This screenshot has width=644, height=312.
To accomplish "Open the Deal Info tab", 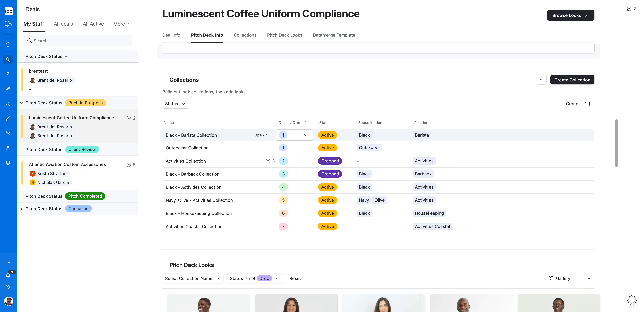I will pyautogui.click(x=171, y=35).
